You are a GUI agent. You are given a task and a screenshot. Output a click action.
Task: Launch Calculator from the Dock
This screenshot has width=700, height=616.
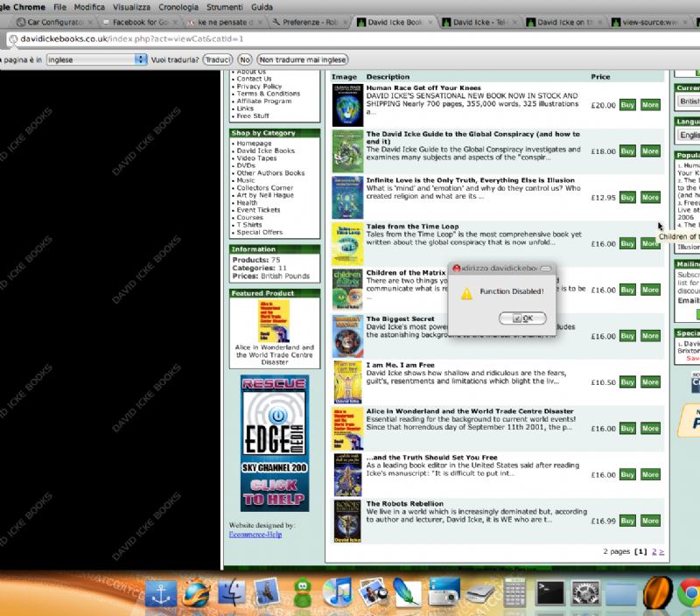[514, 592]
